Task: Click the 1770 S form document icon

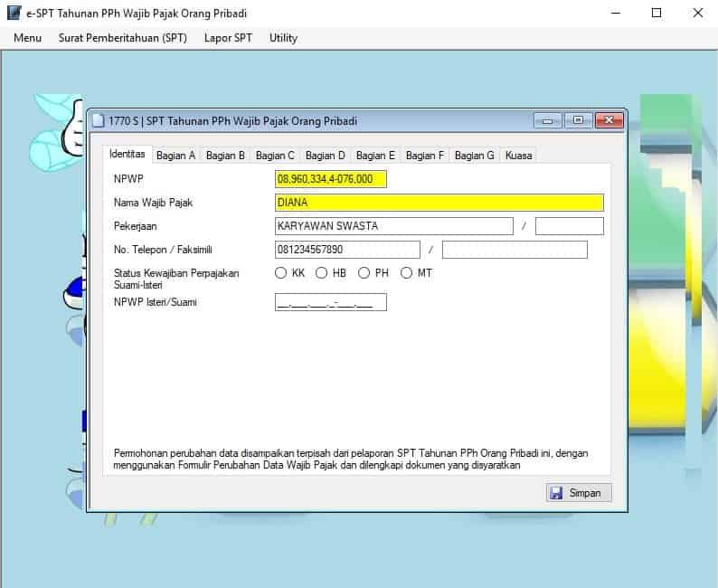Action: (x=98, y=121)
